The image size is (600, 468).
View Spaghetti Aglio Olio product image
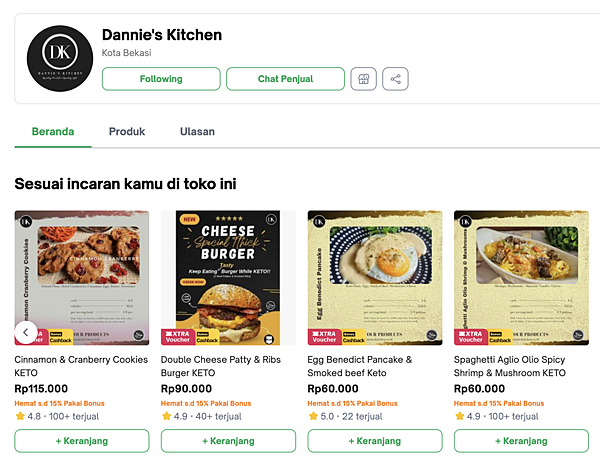click(520, 277)
